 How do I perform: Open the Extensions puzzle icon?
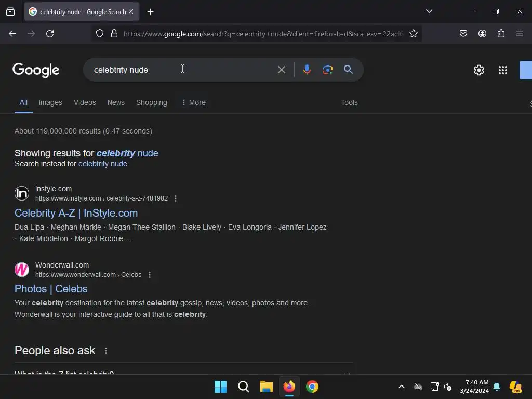coord(501,34)
